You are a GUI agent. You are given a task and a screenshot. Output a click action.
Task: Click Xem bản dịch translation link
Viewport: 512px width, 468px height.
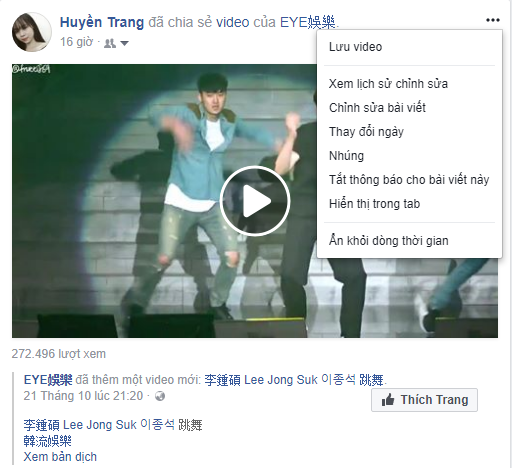coord(60,457)
